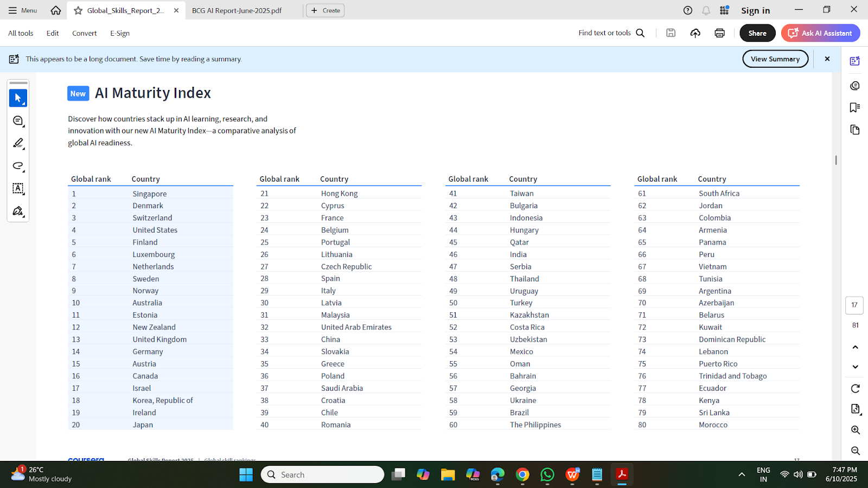868x488 pixels.
Task: Open the E-Sign menu
Action: [x=120, y=33]
